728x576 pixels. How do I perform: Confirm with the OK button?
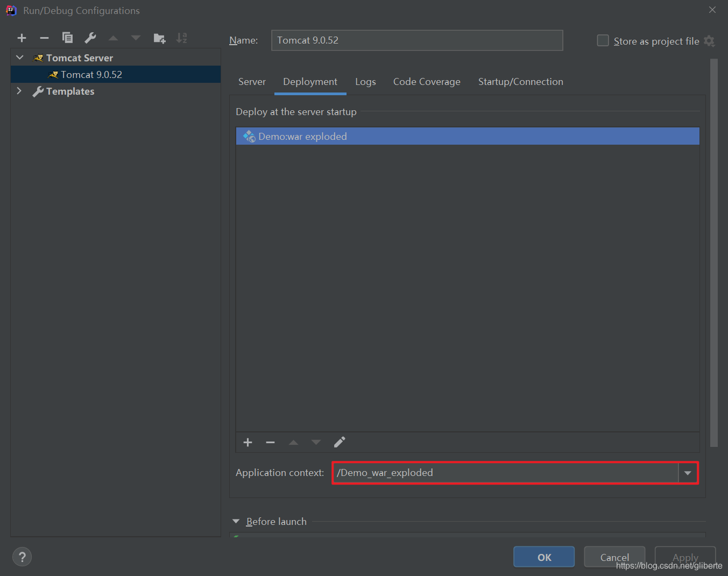tap(544, 557)
